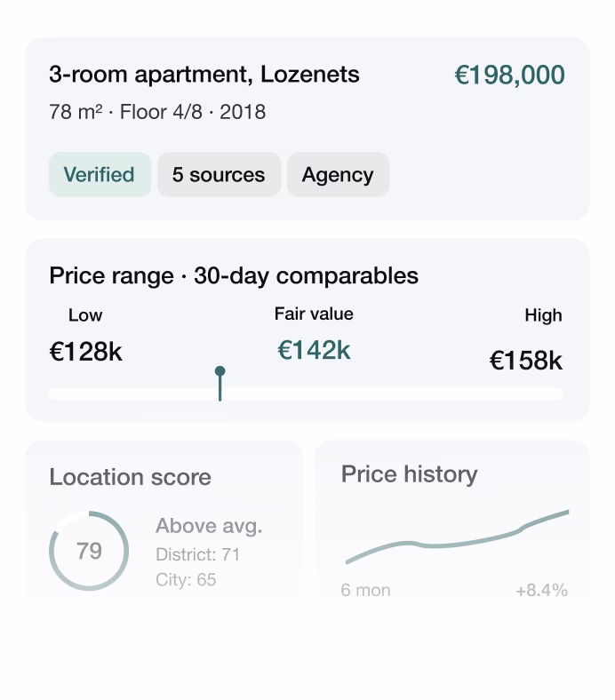
Task: Open the Price history card heading
Action: click(x=409, y=473)
